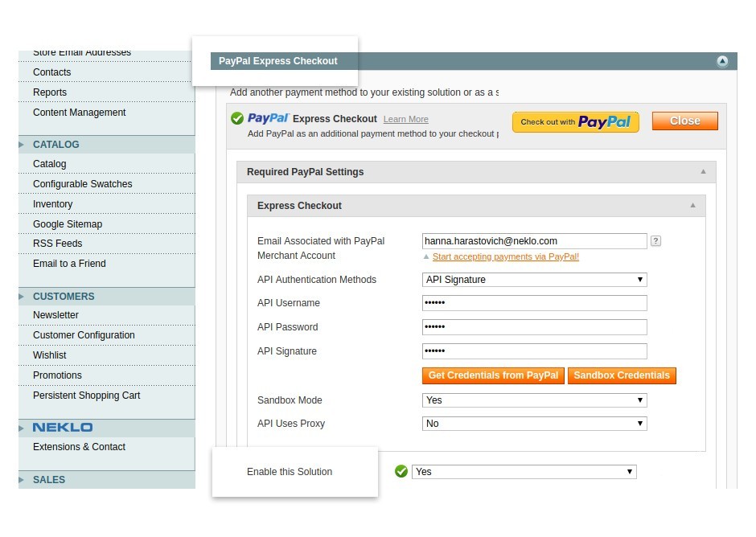Viewport: 756px width, 537px height.
Task: Click Check out with PayPal button
Action: 576,122
